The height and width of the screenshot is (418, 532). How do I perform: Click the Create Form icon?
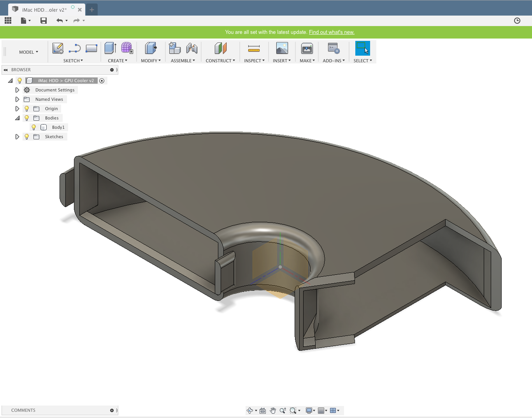(x=127, y=48)
